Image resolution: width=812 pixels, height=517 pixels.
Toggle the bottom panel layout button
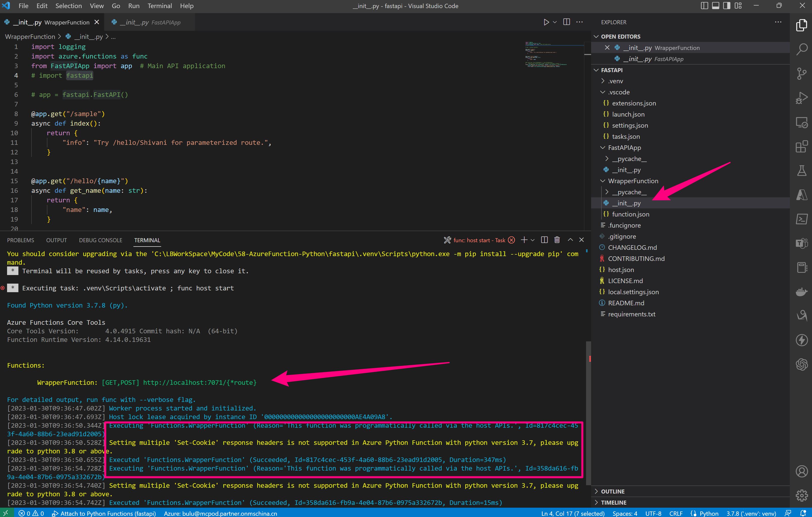click(x=716, y=6)
